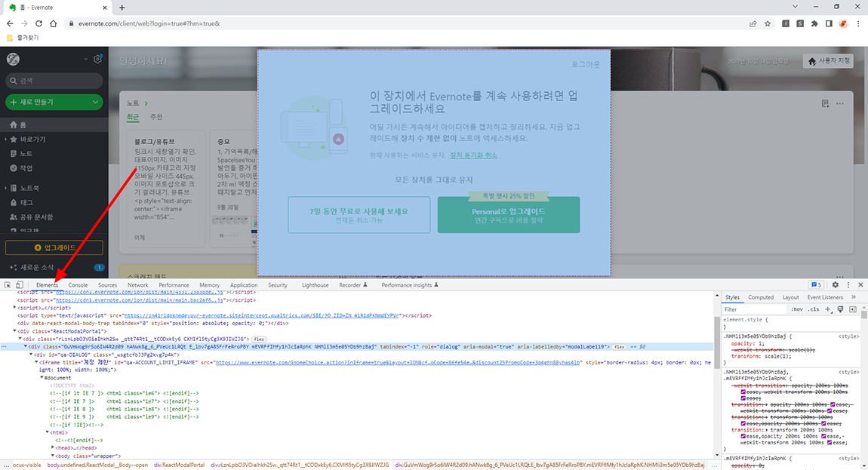Switch to the Layout pane tab

pyautogui.click(x=790, y=297)
